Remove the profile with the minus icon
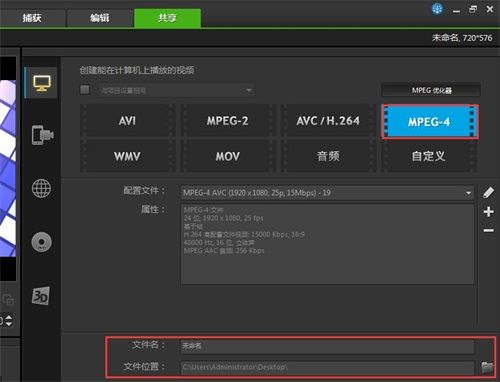500x382 pixels. (x=489, y=230)
